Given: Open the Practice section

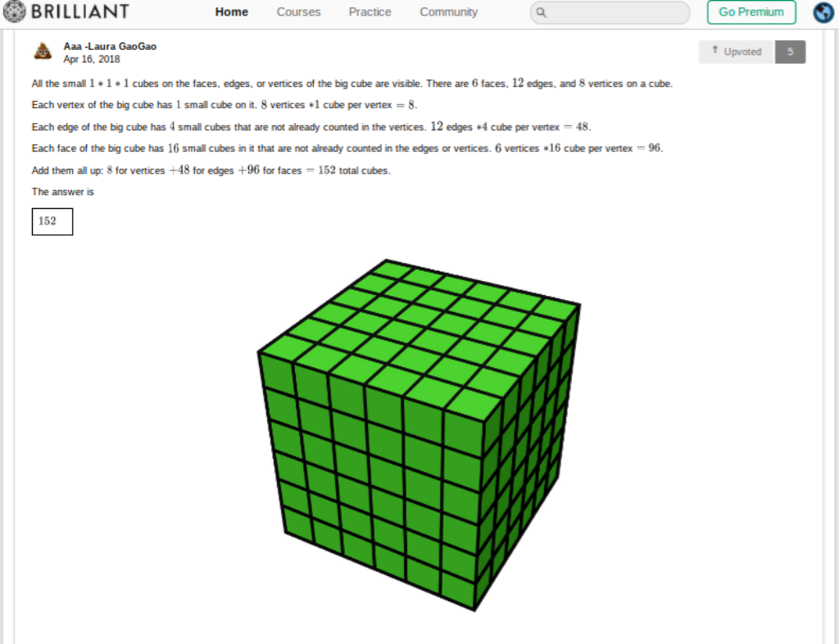Looking at the screenshot, I should point(370,12).
